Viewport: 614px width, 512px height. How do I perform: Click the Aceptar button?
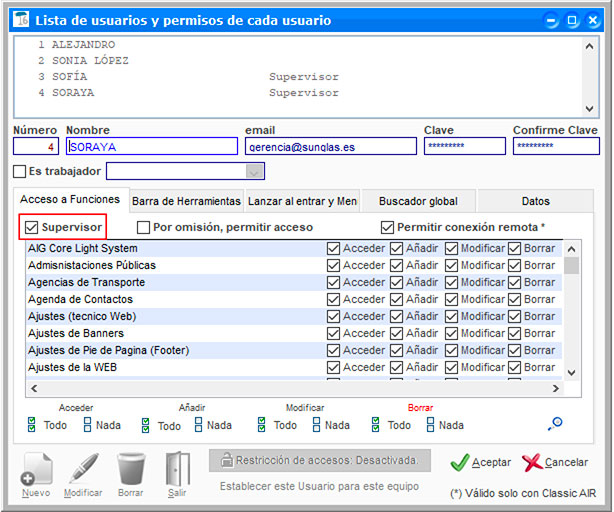(480, 462)
